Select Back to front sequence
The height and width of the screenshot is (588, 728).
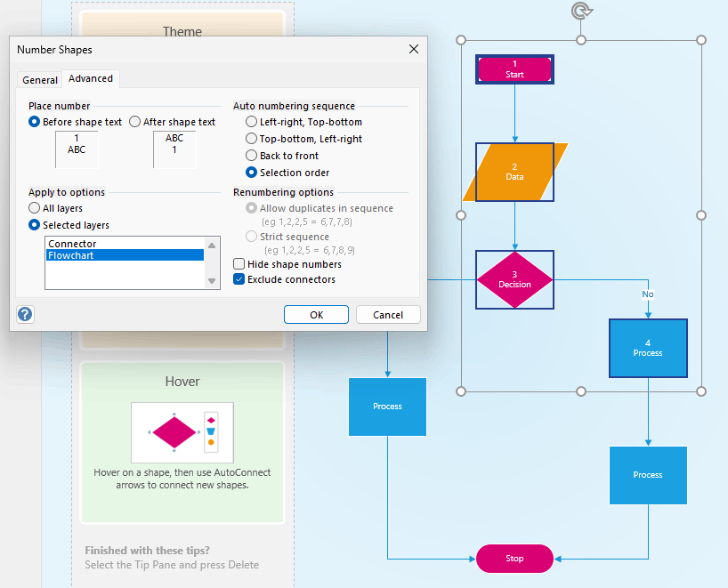[x=282, y=156]
